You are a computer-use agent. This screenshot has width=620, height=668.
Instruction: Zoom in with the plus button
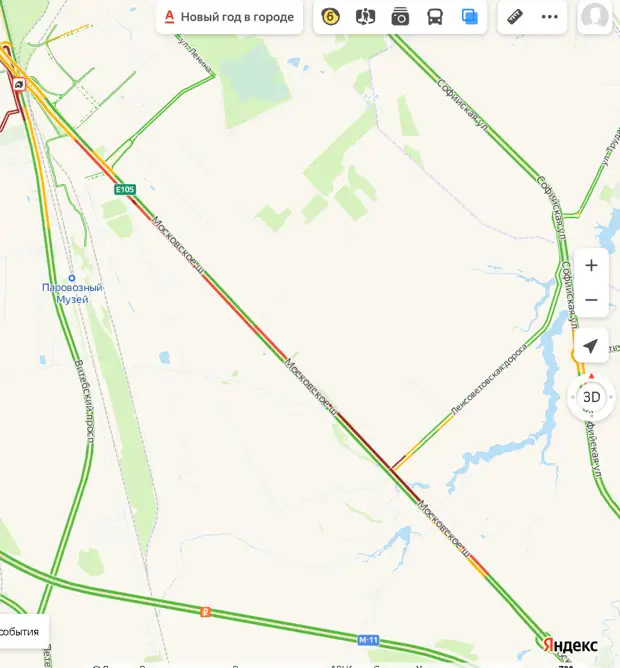point(591,265)
